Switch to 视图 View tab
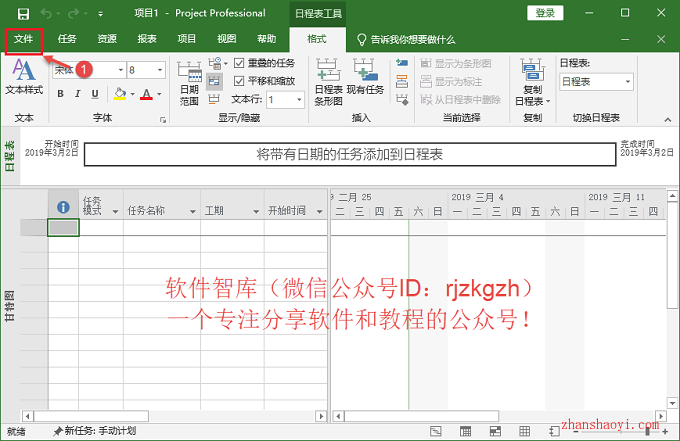The height and width of the screenshot is (441, 680). (227, 39)
